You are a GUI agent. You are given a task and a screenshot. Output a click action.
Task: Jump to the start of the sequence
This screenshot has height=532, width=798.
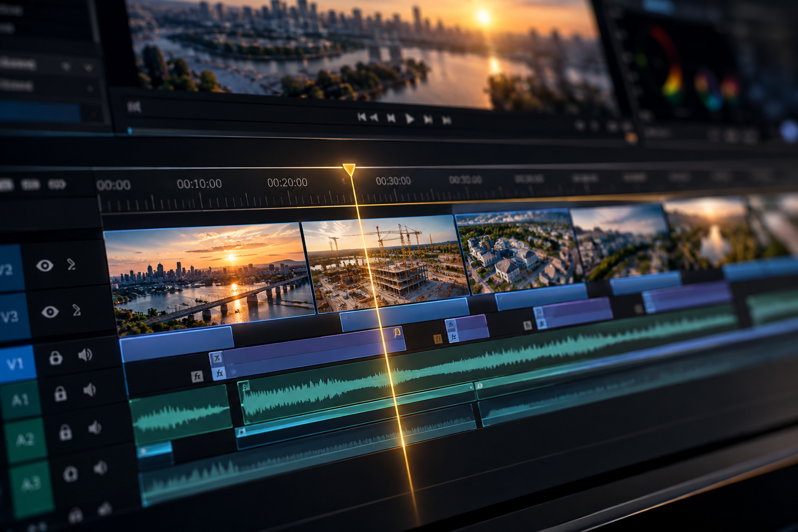tap(362, 117)
